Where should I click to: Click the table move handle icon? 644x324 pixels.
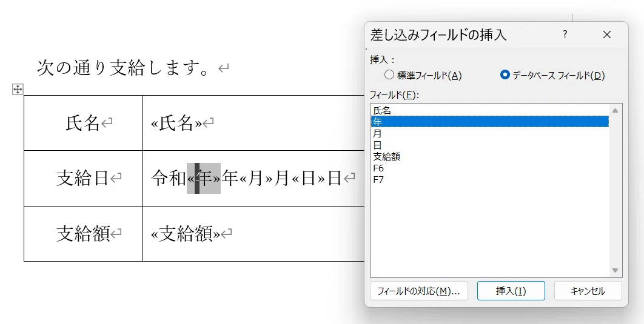tap(18, 89)
